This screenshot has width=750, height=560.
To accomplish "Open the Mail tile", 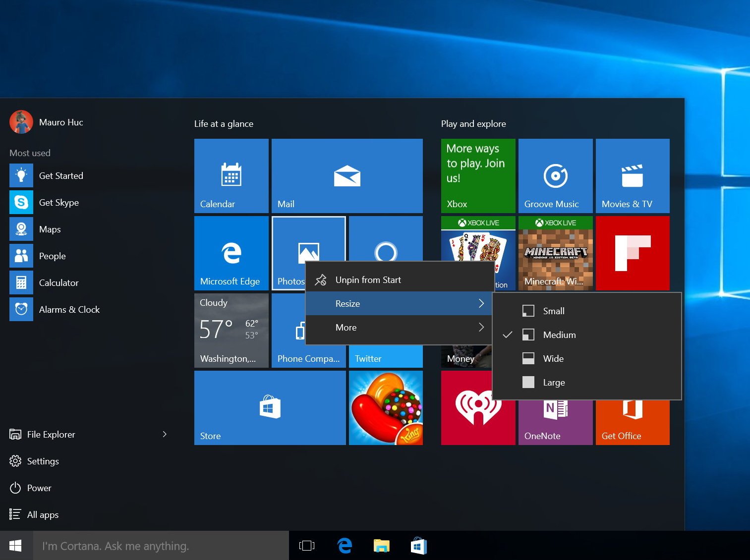I will coord(346,175).
